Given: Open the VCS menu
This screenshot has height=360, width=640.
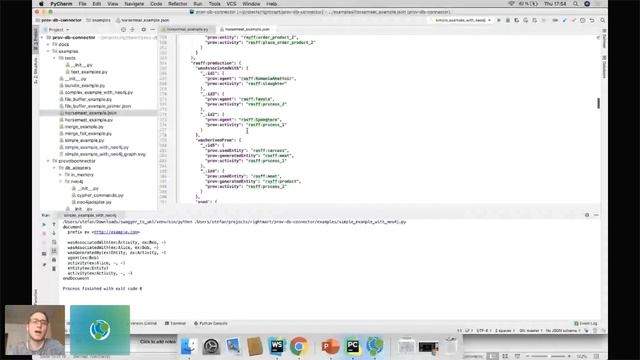Looking at the screenshot, I should tap(231, 4).
